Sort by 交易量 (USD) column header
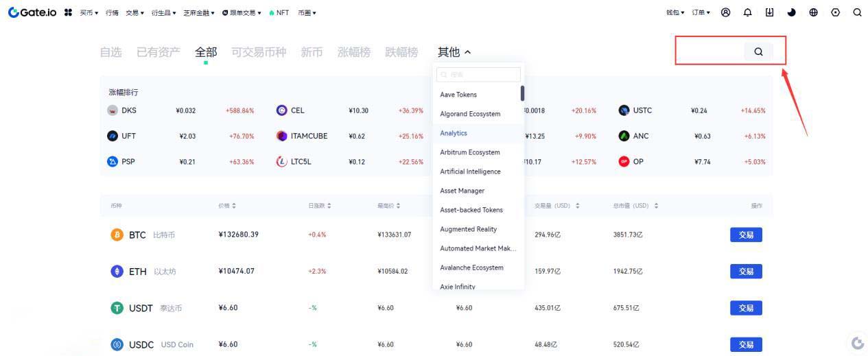Viewport: 868px width, 356px height. 557,206
